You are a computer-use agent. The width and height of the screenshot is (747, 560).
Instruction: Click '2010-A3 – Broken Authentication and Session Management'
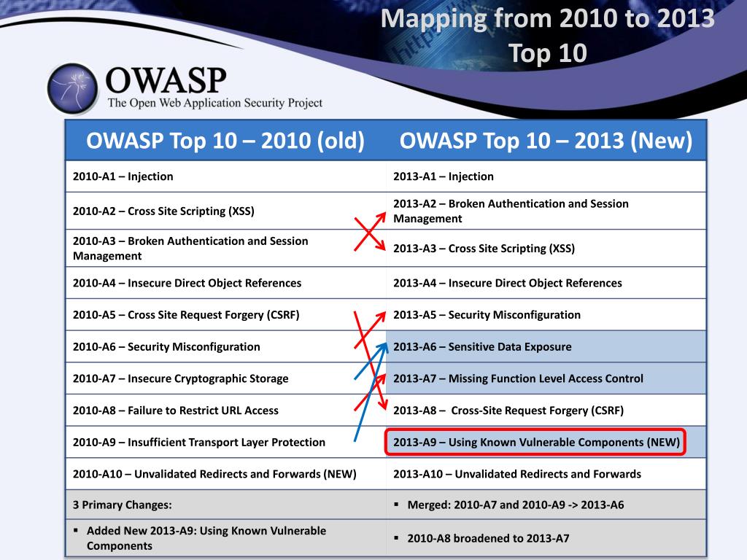pyautogui.click(x=190, y=248)
